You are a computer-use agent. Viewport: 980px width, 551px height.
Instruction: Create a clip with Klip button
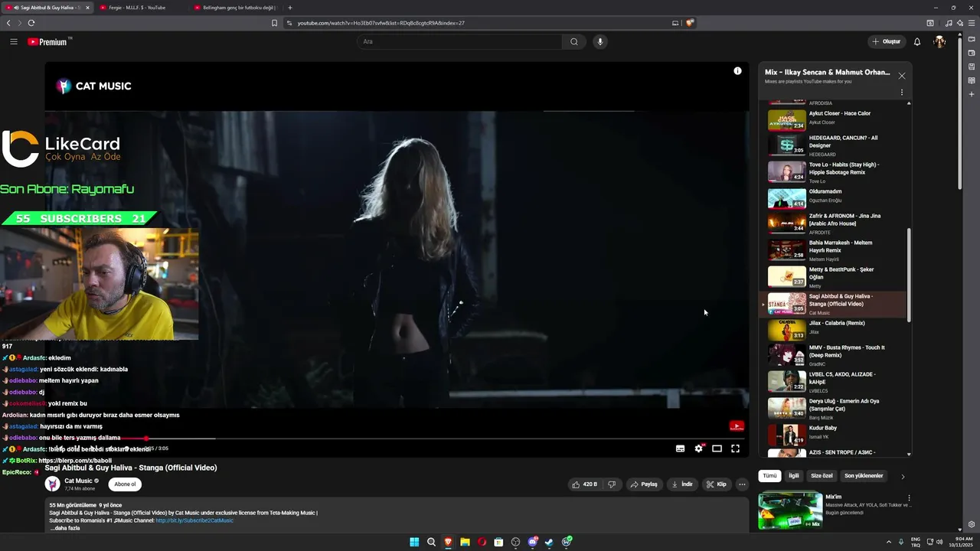click(x=717, y=484)
